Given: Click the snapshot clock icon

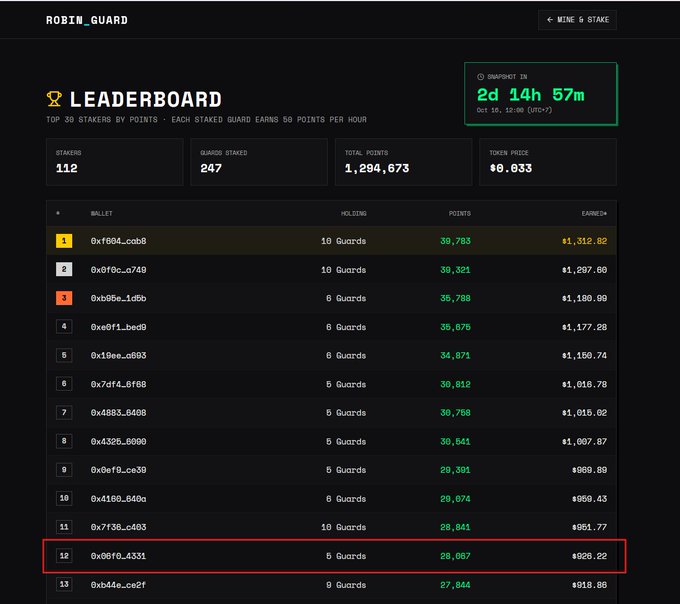Looking at the screenshot, I should coord(481,77).
